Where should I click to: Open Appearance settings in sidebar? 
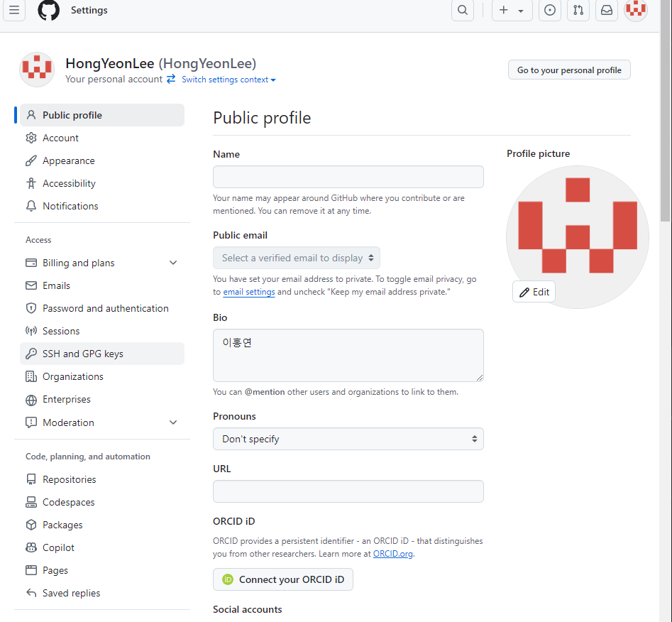click(x=102, y=160)
